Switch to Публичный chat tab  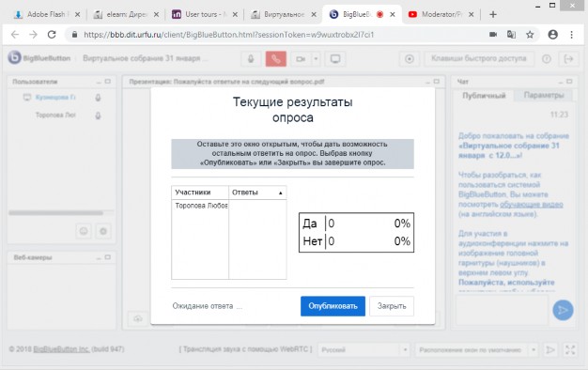(x=484, y=95)
